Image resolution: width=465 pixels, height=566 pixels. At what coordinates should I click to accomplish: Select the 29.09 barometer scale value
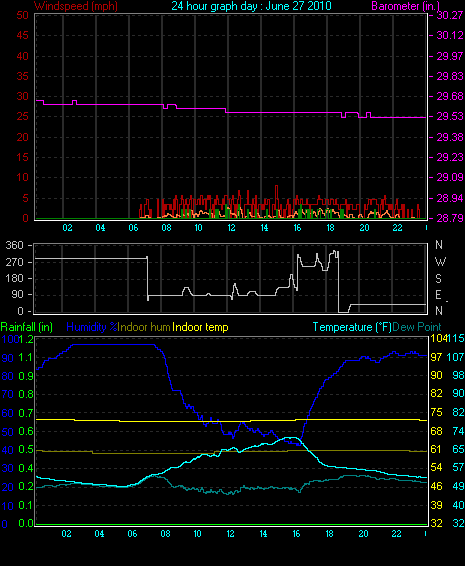click(x=450, y=177)
